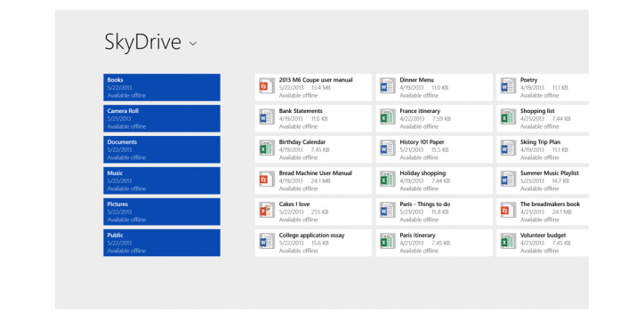Image resolution: width=644 pixels, height=320 pixels.
Task: Click the PDF icon of The breadmakers book
Action: [508, 210]
